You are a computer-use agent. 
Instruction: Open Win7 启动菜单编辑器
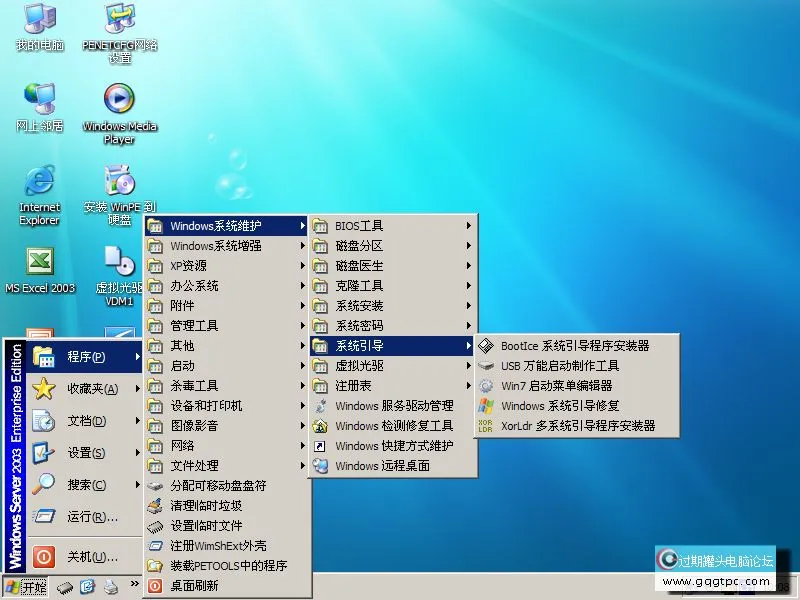pyautogui.click(x=556, y=386)
